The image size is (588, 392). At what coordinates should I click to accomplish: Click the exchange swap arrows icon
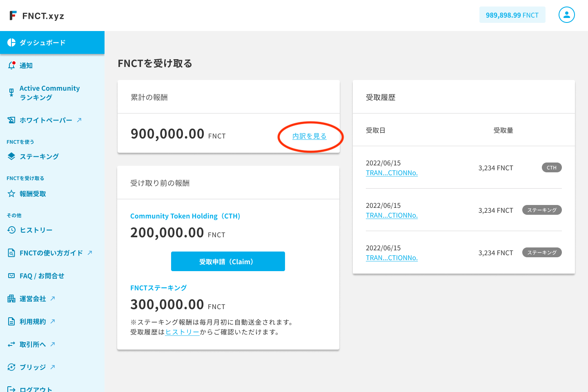tap(11, 344)
